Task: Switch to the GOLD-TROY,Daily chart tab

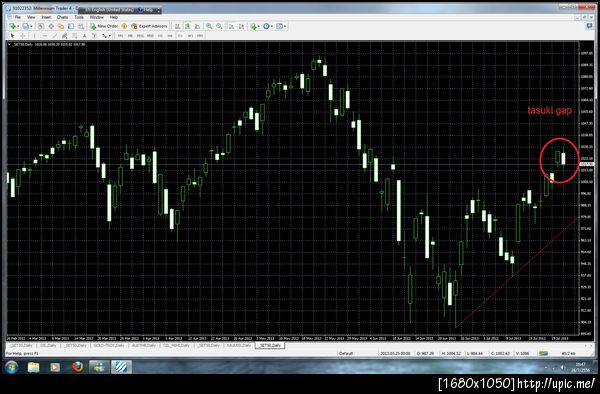Action: click(x=109, y=345)
